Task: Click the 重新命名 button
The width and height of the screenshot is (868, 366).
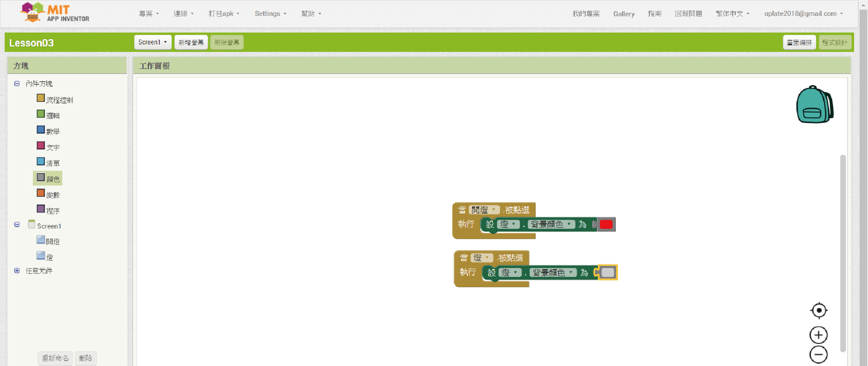Action: [55, 358]
